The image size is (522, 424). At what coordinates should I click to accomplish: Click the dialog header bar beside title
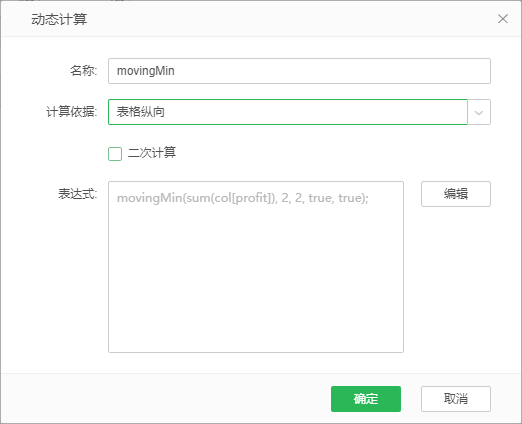click(290, 19)
